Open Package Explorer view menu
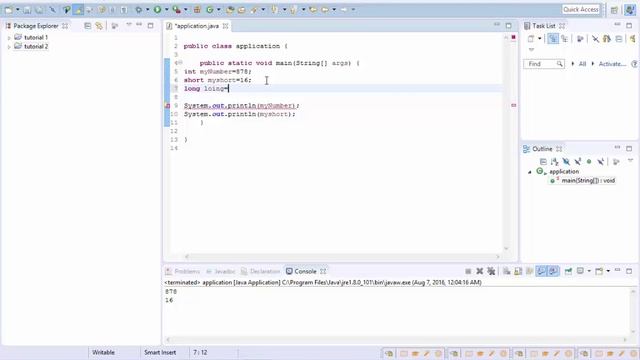 coord(129,25)
